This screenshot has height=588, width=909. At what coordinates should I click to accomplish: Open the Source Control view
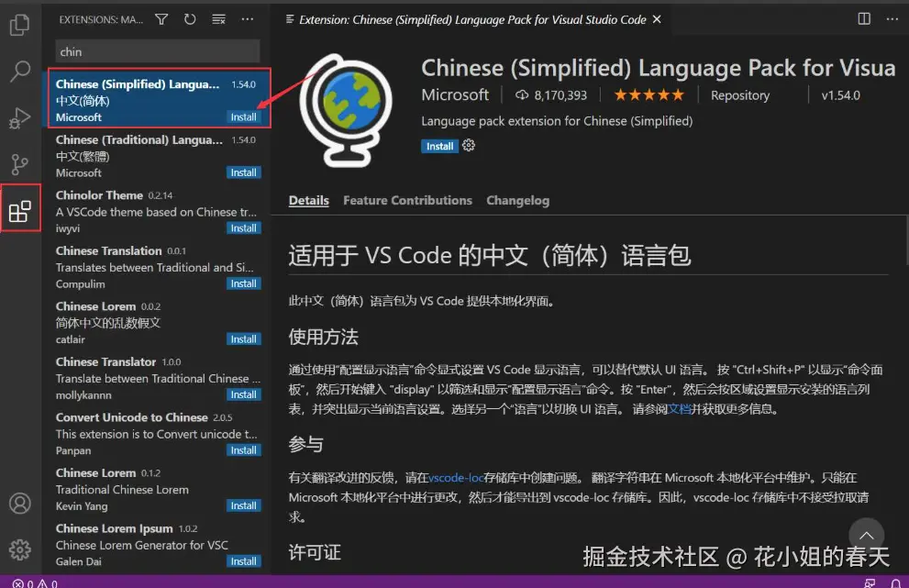click(19, 165)
